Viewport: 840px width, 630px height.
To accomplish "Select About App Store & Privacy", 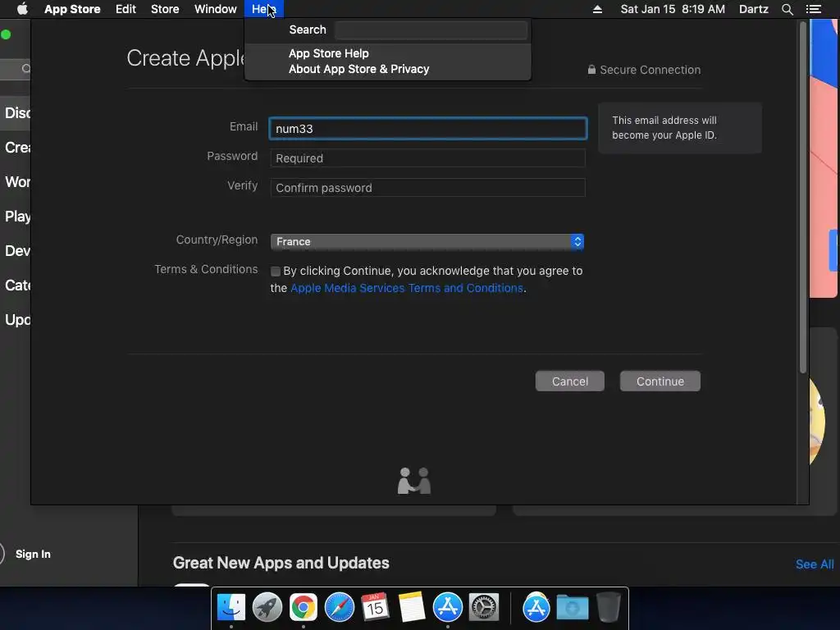I will click(359, 69).
